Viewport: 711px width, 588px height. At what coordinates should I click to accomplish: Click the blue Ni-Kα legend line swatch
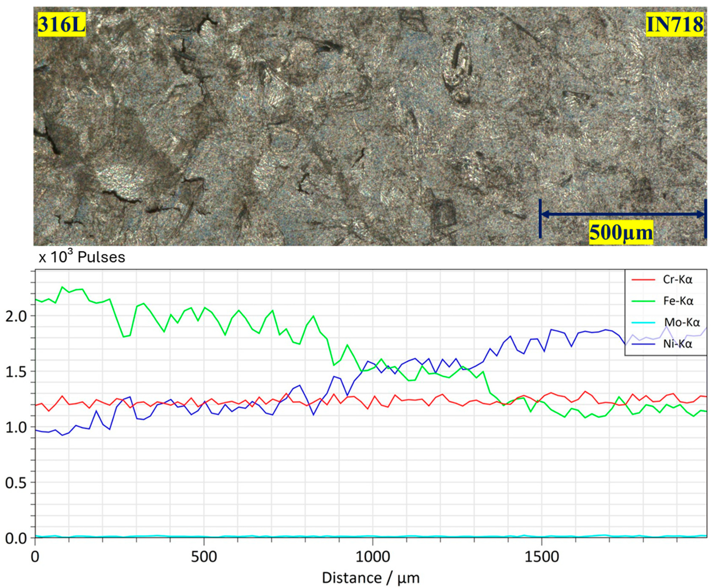pyautogui.click(x=643, y=344)
